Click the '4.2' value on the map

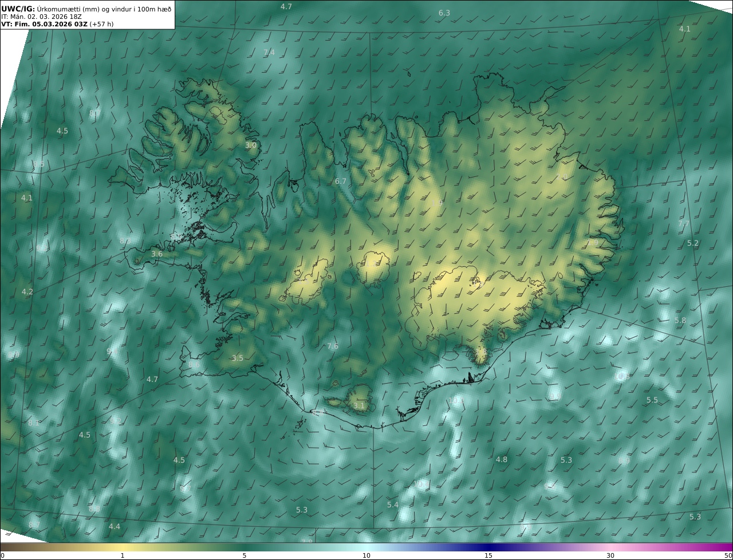click(x=27, y=292)
